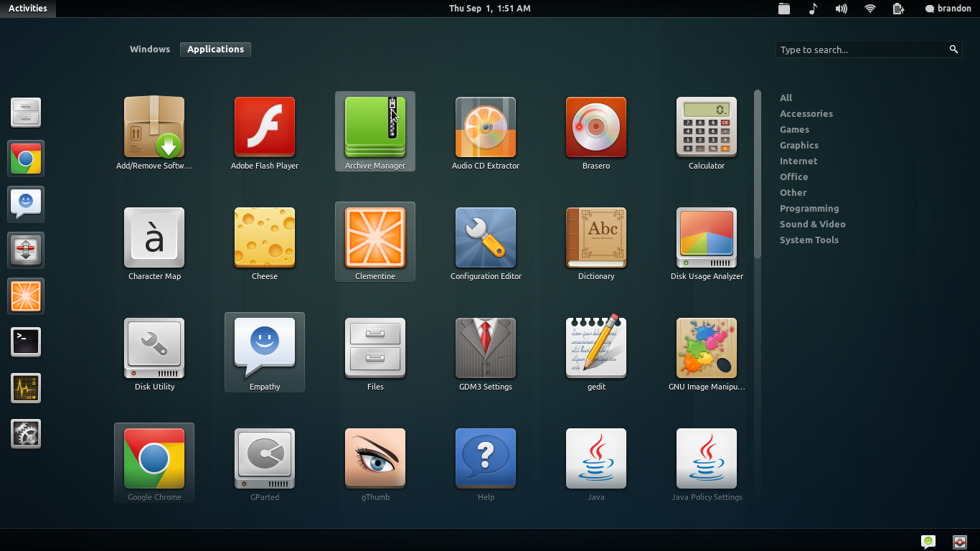Viewport: 980px width, 551px height.
Task: Click the applications grid scrollbar
Action: [x=757, y=174]
